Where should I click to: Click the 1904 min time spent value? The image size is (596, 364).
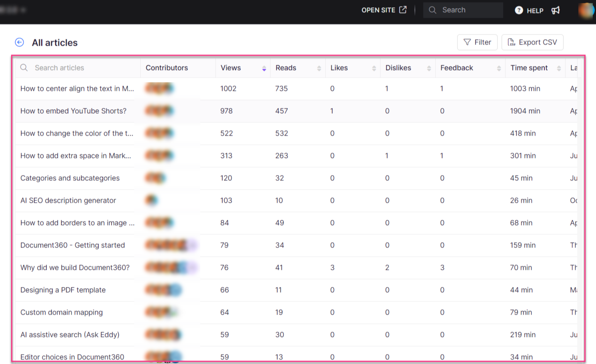point(525,111)
